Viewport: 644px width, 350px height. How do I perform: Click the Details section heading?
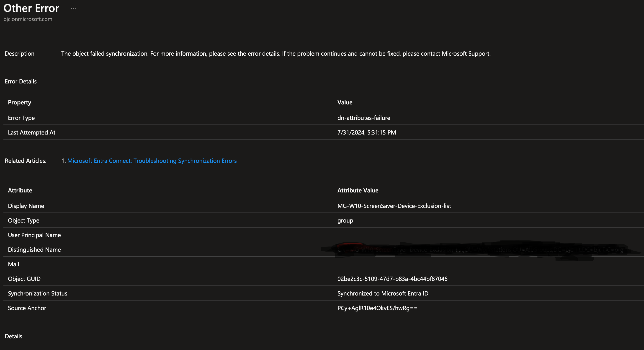coord(13,336)
